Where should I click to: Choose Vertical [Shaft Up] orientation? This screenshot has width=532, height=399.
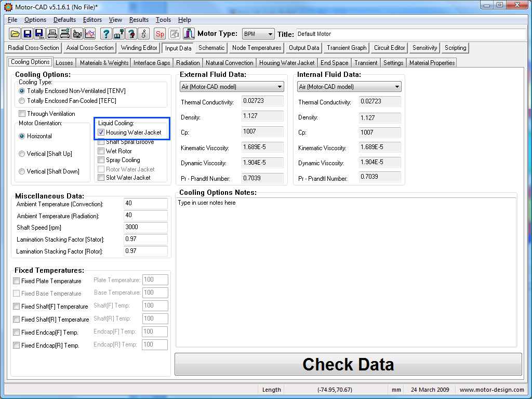pyautogui.click(x=22, y=154)
